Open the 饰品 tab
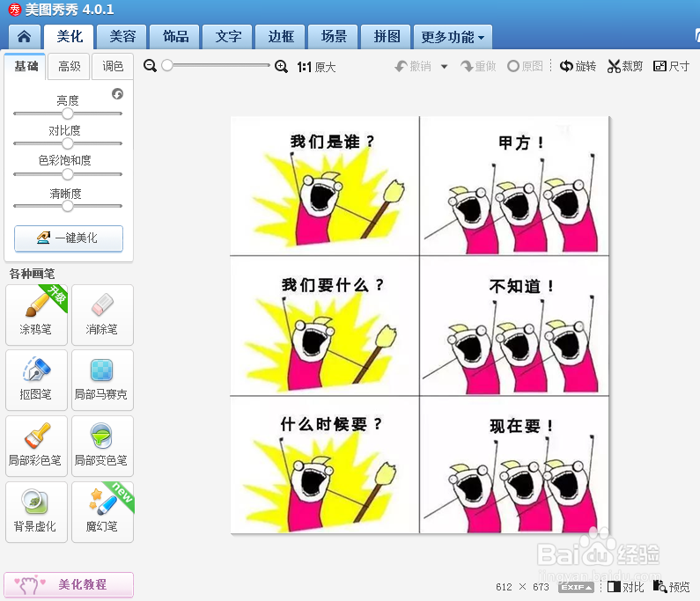The image size is (700, 601). (174, 37)
